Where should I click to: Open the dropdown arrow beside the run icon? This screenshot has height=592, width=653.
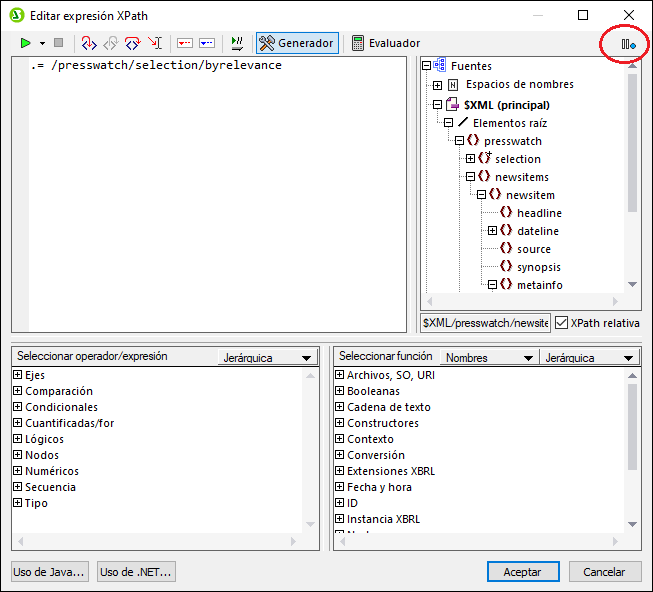tap(42, 44)
